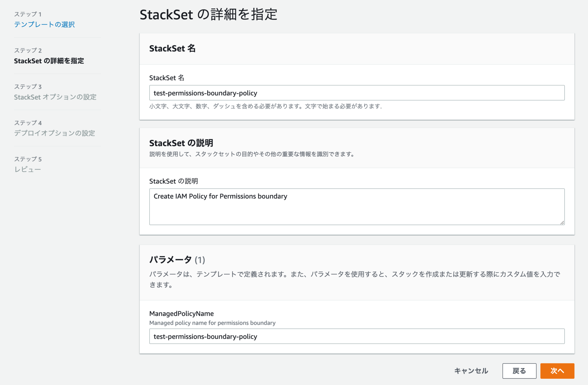Navigate back to テンプレートの選択 step link
This screenshot has height=385, width=588.
[x=44, y=25]
